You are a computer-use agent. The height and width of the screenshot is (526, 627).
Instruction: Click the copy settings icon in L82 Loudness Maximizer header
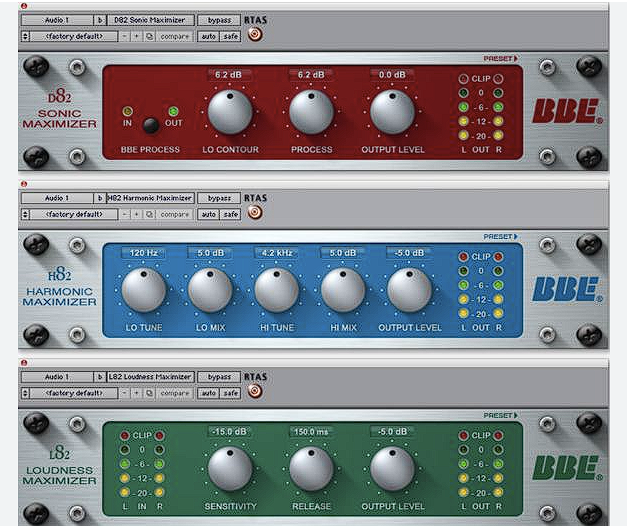[149, 393]
